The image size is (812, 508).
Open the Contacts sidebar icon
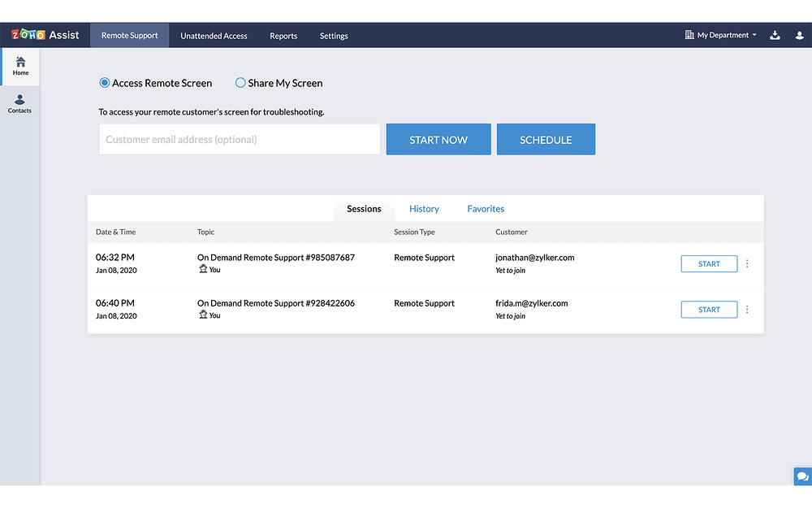(x=19, y=104)
